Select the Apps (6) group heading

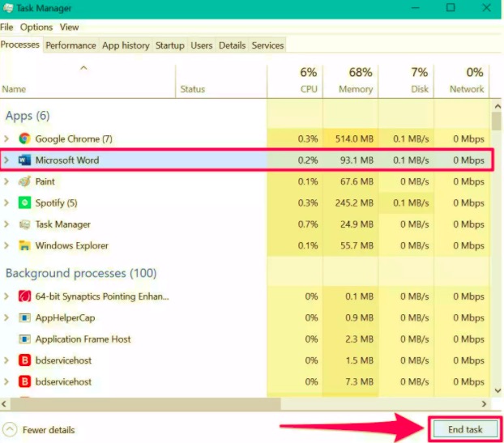coord(28,116)
